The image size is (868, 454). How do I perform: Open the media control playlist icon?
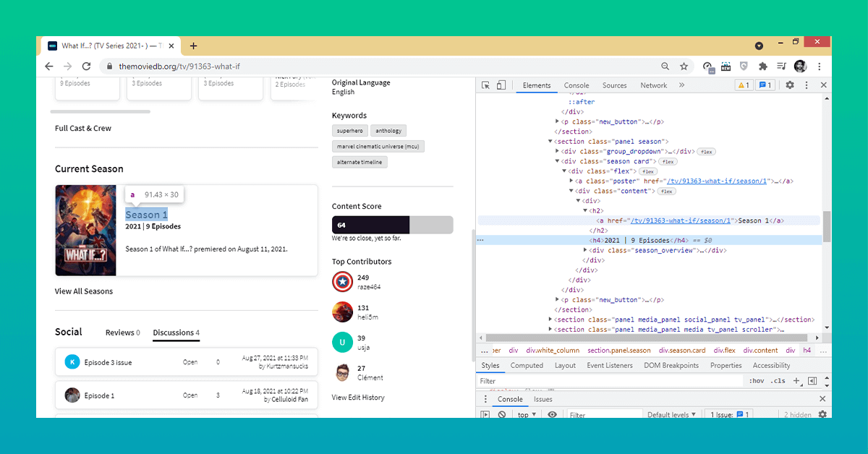point(781,66)
